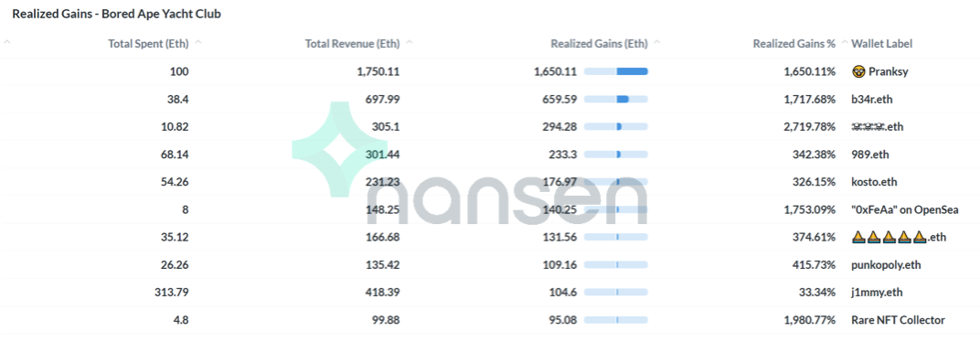Select the Realized Gains value 659.59

pyautogui.click(x=560, y=99)
